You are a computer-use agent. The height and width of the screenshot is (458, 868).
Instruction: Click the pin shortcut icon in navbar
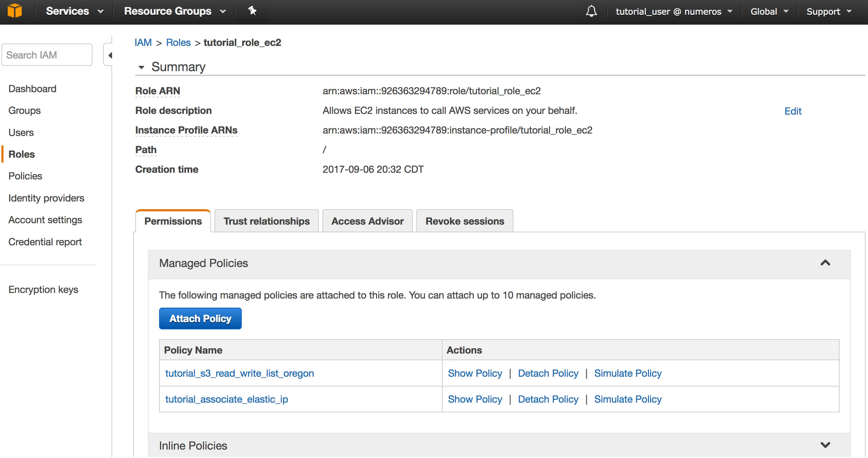coord(252,11)
